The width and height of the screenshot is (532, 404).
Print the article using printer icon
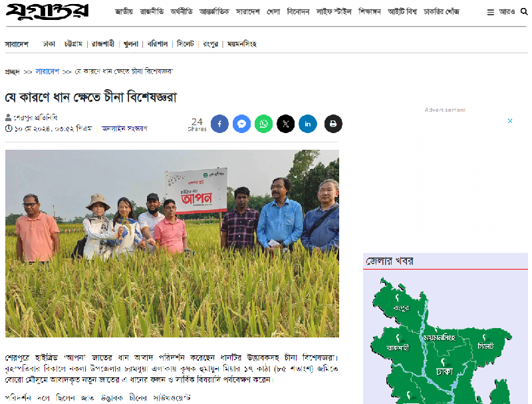(333, 124)
